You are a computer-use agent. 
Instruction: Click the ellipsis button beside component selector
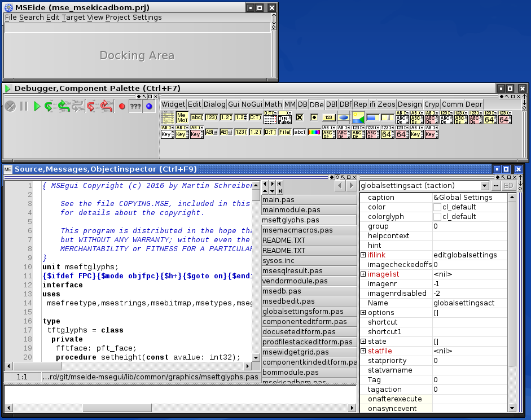[495, 186]
